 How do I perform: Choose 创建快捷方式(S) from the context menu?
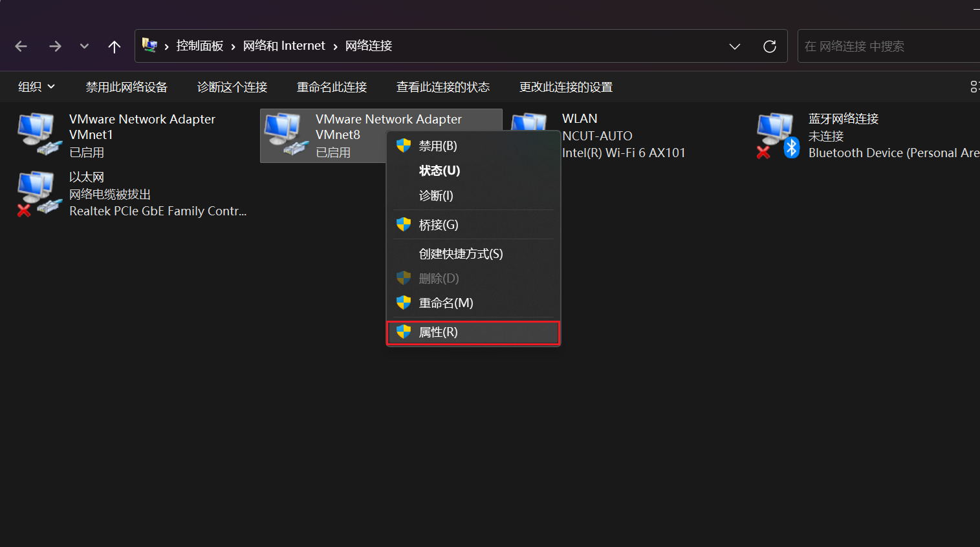click(474, 253)
